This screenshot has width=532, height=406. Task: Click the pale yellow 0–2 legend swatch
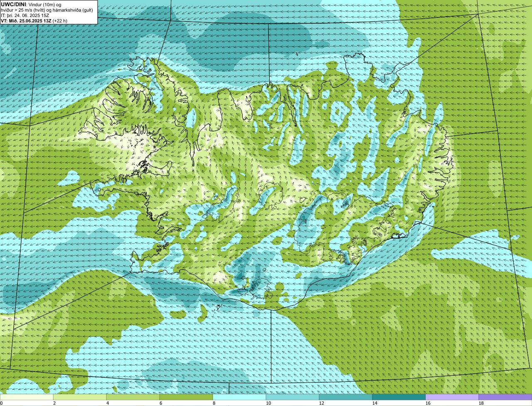click(27, 397)
